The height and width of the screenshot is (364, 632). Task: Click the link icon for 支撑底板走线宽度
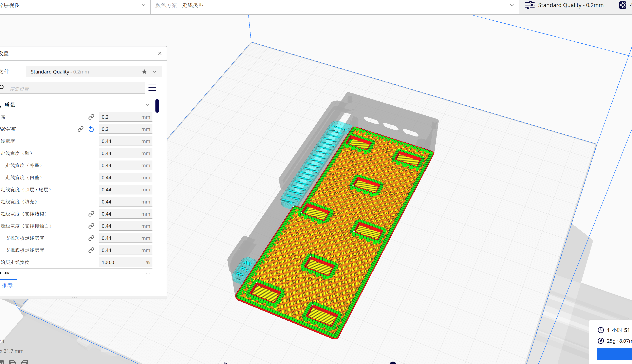(91, 250)
